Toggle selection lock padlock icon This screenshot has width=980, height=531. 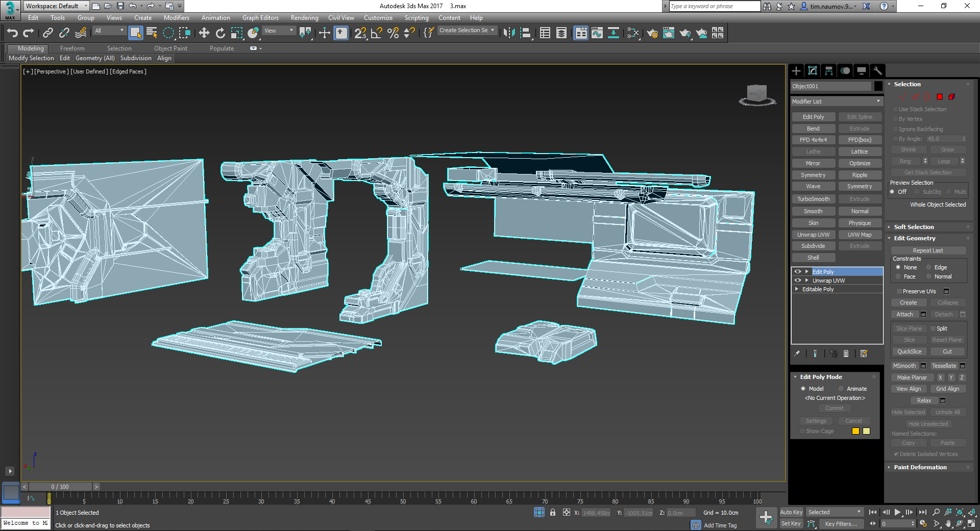(x=553, y=513)
